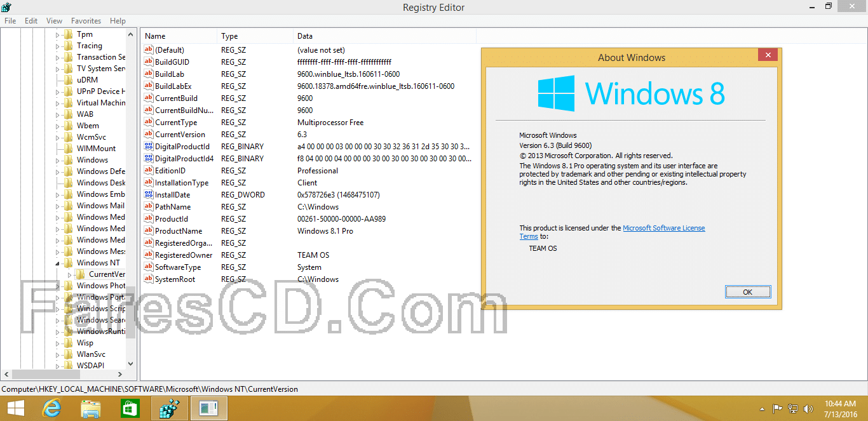The image size is (868, 421).
Task: Click the tree pane scroll up arrow
Action: [131, 35]
